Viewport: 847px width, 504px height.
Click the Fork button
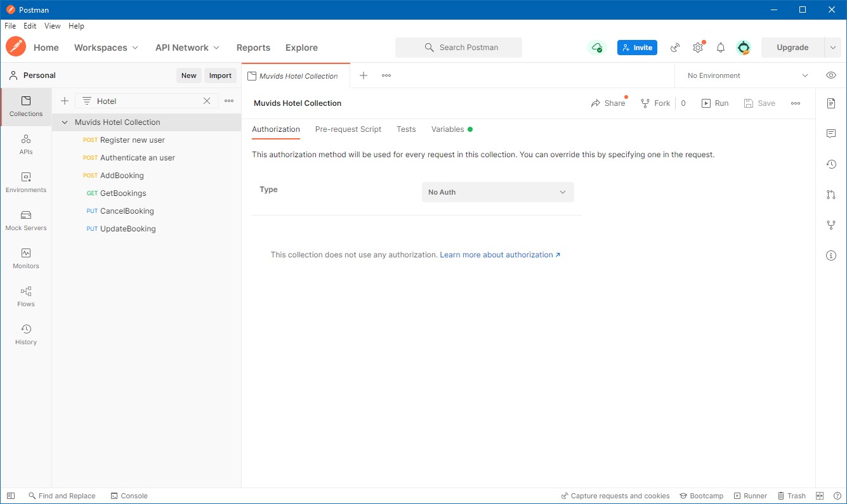click(x=656, y=103)
